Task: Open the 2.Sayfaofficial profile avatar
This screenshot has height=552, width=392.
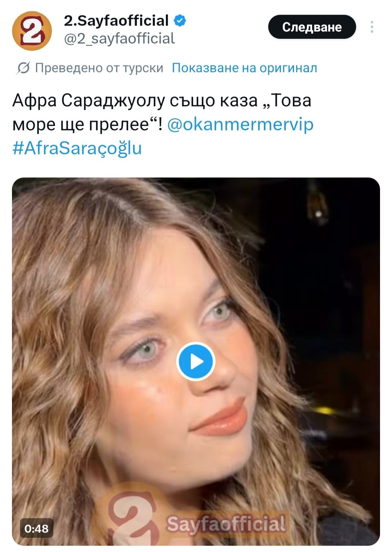Action: [x=32, y=31]
